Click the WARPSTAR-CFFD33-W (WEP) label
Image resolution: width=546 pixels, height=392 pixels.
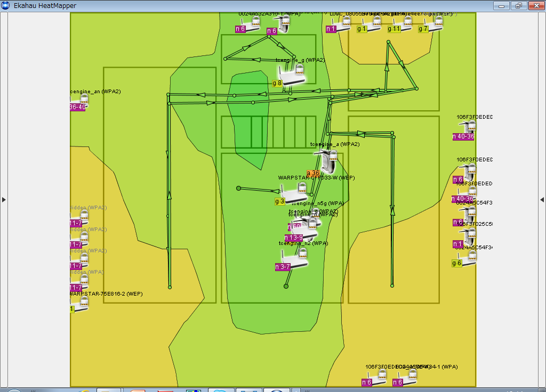click(x=317, y=178)
